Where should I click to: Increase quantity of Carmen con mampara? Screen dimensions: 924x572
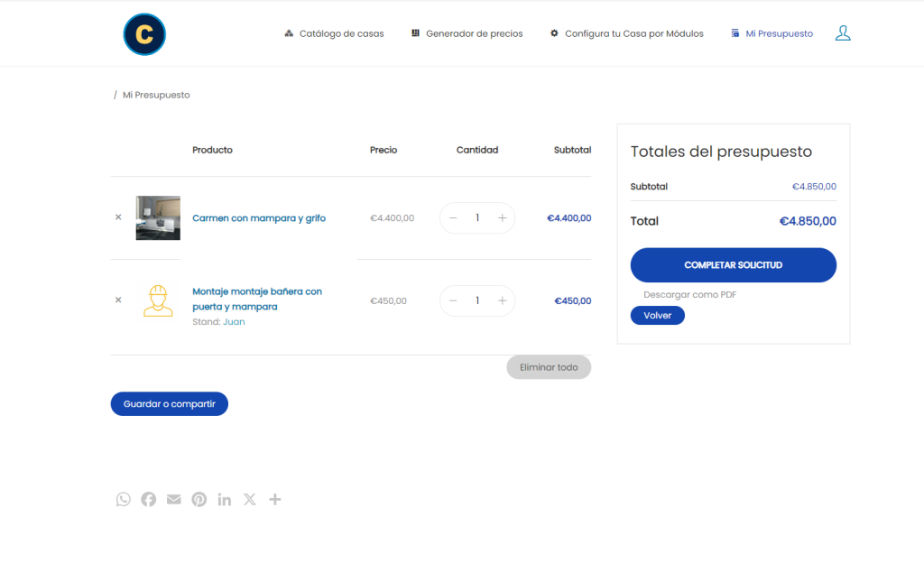coord(502,217)
